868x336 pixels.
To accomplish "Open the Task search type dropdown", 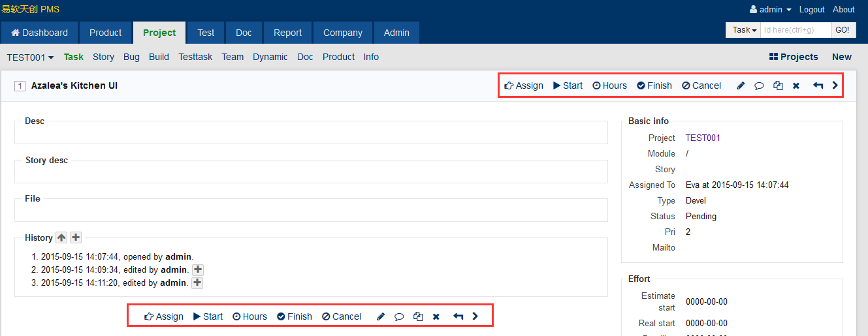I will pos(743,30).
